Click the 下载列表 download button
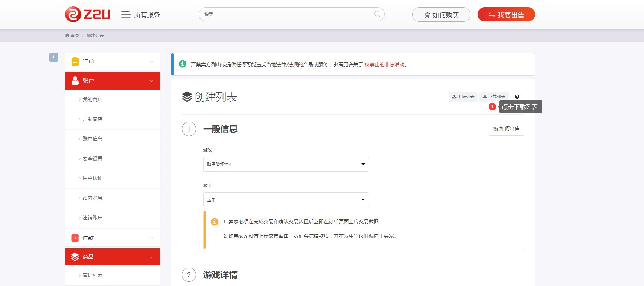Screen dimensions: 644x286 click(x=494, y=97)
